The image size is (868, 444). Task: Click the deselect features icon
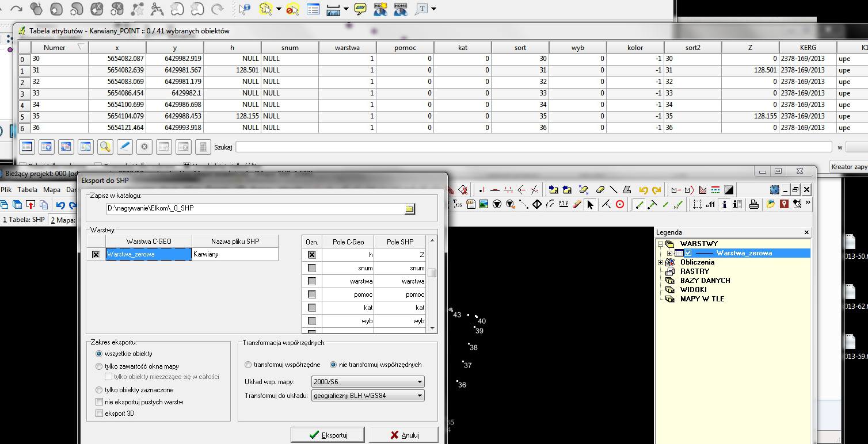point(292,9)
